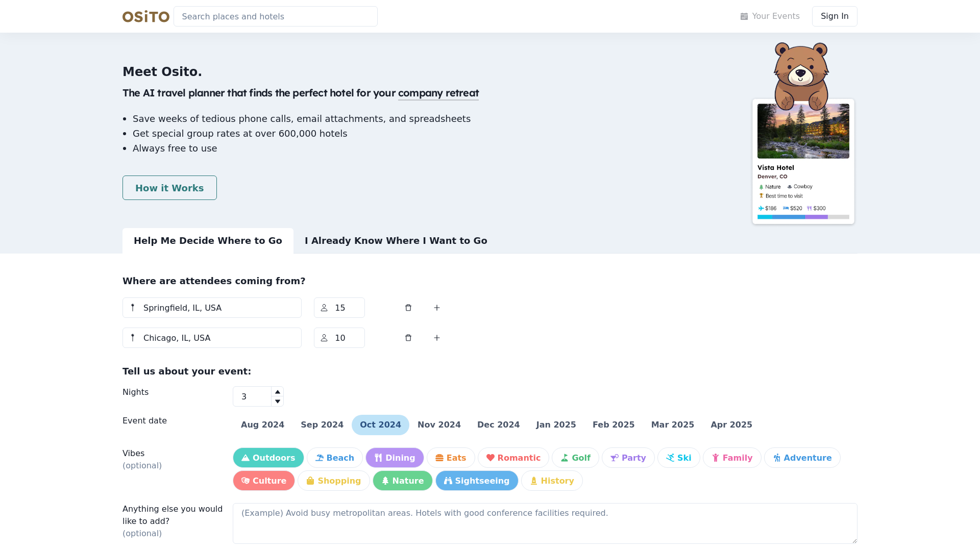Switch to Help Me Decide Where to Go tab
The height and width of the screenshot is (551, 980).
point(208,241)
